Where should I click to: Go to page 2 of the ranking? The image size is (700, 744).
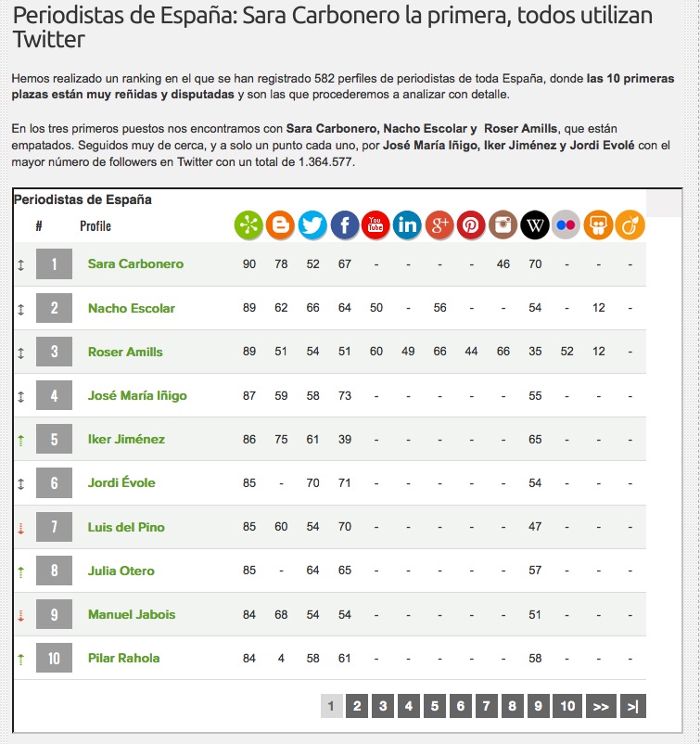point(357,706)
